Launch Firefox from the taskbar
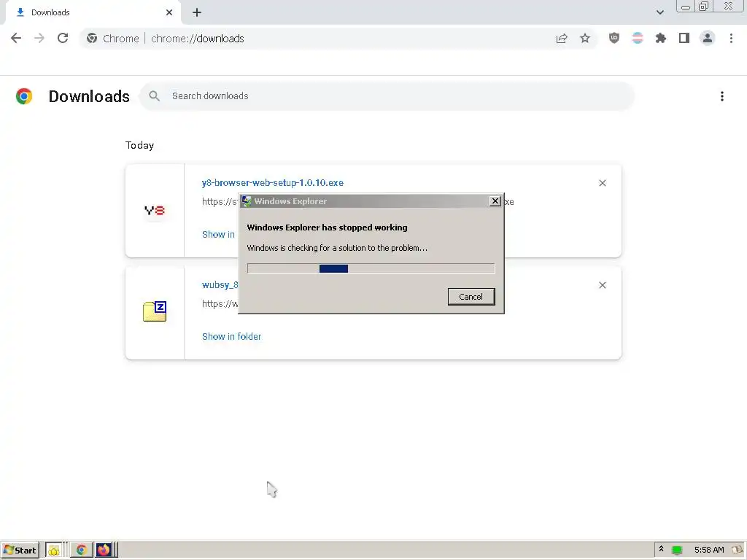The height and width of the screenshot is (560, 747). [104, 551]
